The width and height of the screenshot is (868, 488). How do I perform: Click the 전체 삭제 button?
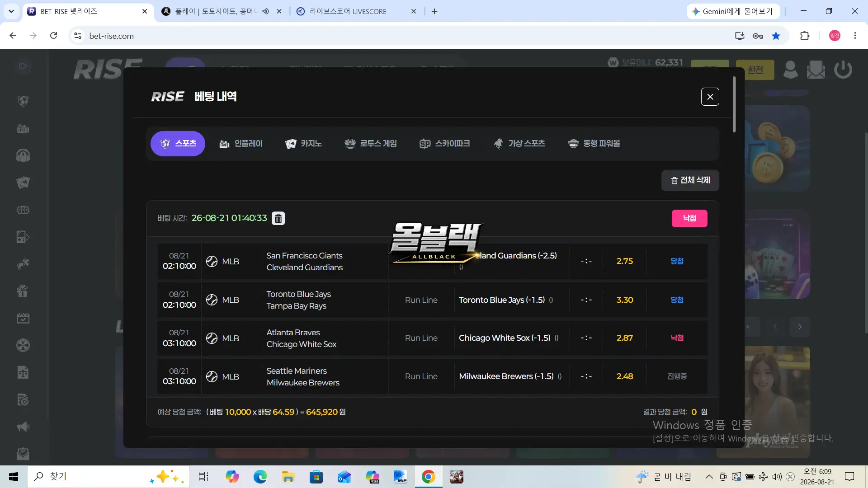(690, 180)
